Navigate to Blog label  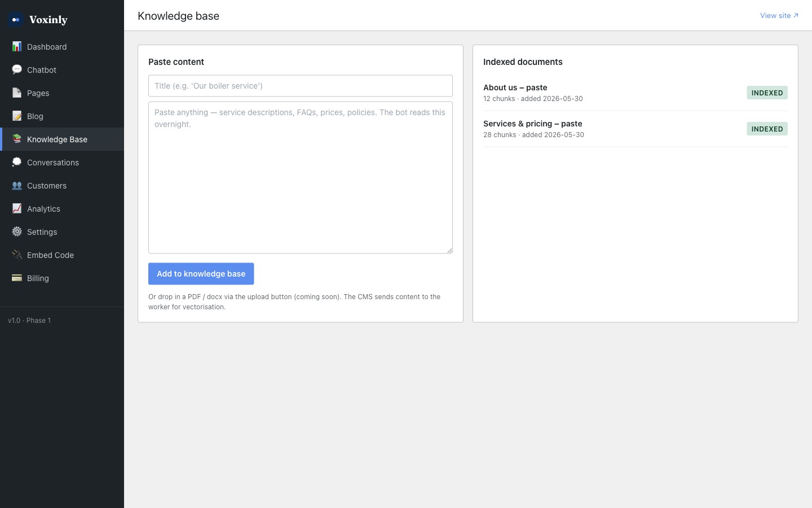coord(35,116)
